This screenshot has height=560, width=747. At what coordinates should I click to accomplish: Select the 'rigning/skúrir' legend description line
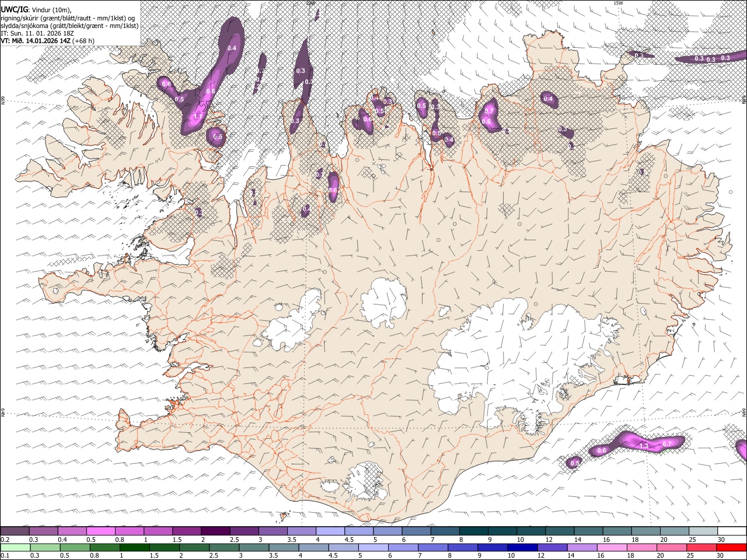pyautogui.click(x=68, y=18)
